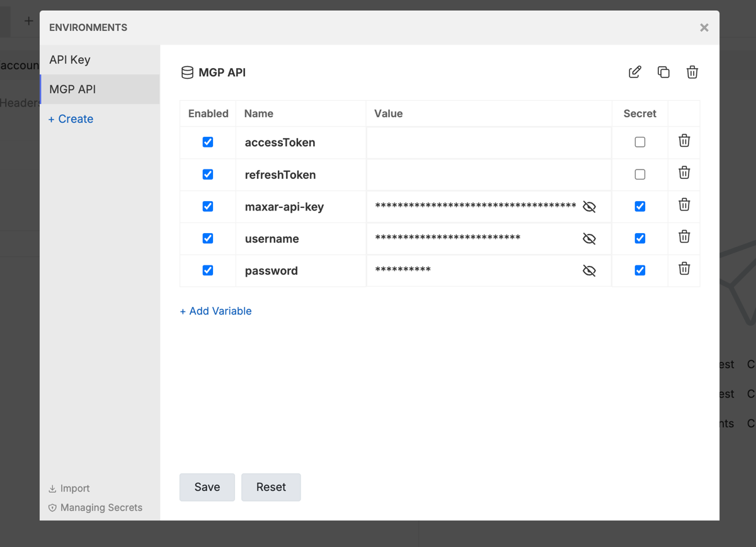Unmask the password value

[x=589, y=271]
